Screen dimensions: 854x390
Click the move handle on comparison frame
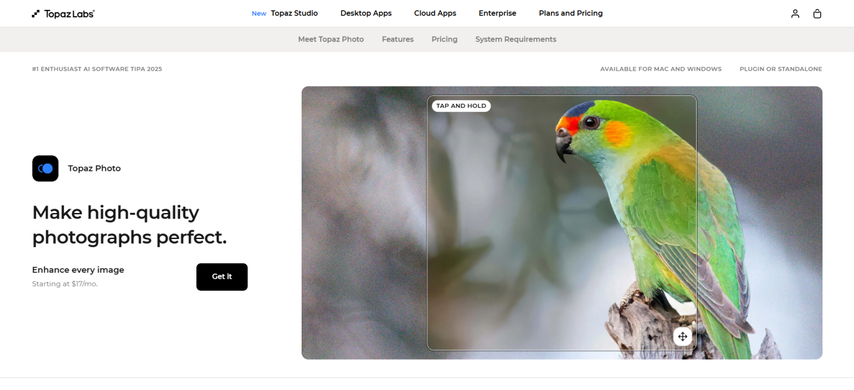click(x=682, y=337)
